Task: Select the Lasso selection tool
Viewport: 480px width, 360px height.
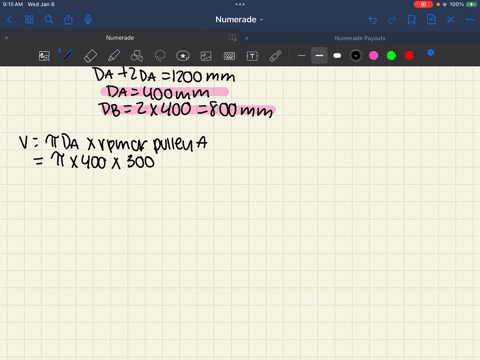Action: (x=160, y=56)
